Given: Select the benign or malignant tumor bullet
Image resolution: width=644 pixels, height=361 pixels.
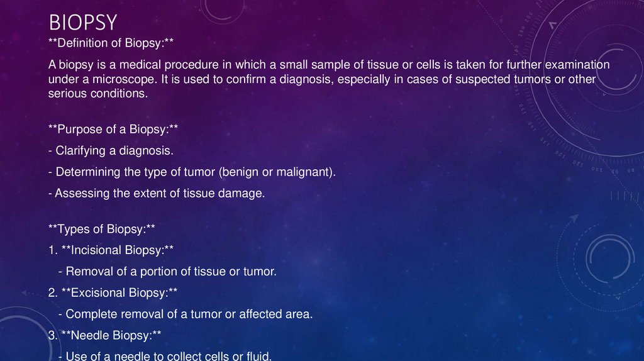Looking at the screenshot, I should pos(192,172).
